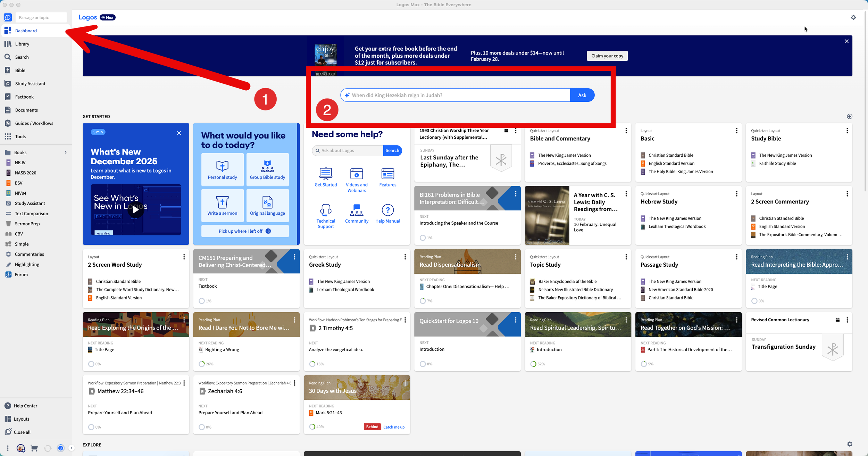Image resolution: width=868 pixels, height=456 pixels.
Task: Open options menu on Greek Study card
Action: coord(405,257)
